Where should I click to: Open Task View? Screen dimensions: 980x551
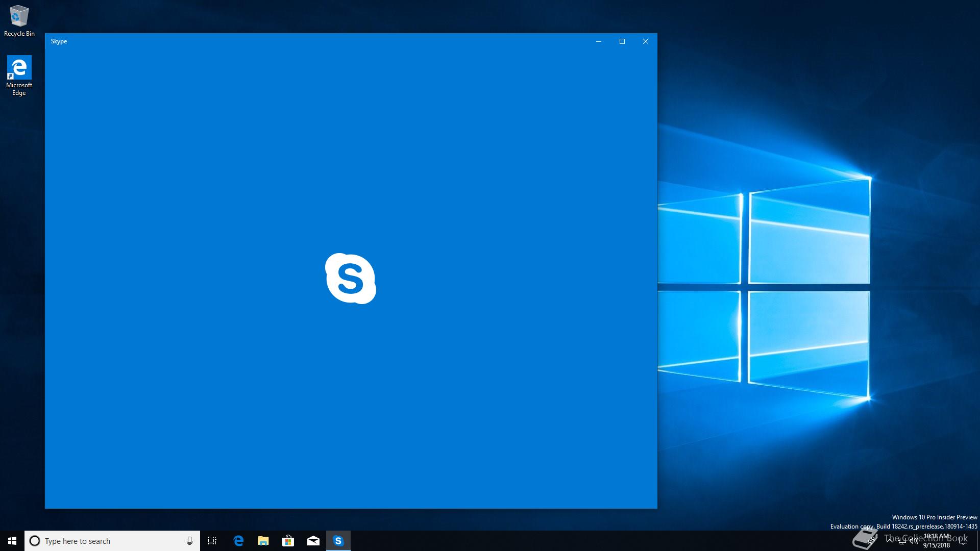coord(212,541)
